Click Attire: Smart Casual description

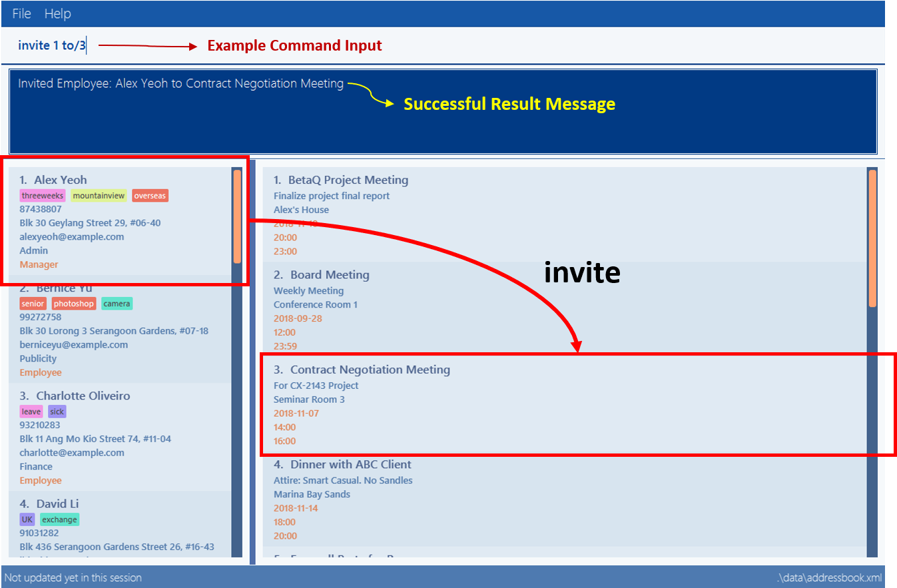(x=343, y=481)
